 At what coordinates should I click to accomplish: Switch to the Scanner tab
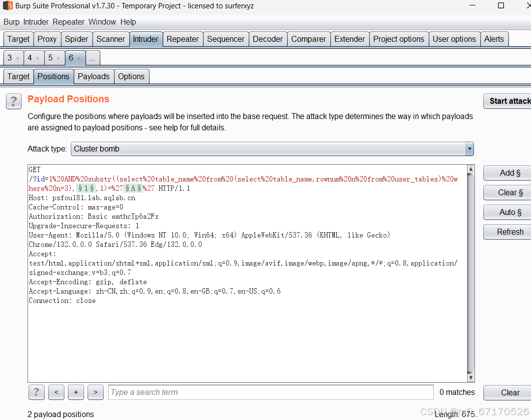coord(111,39)
